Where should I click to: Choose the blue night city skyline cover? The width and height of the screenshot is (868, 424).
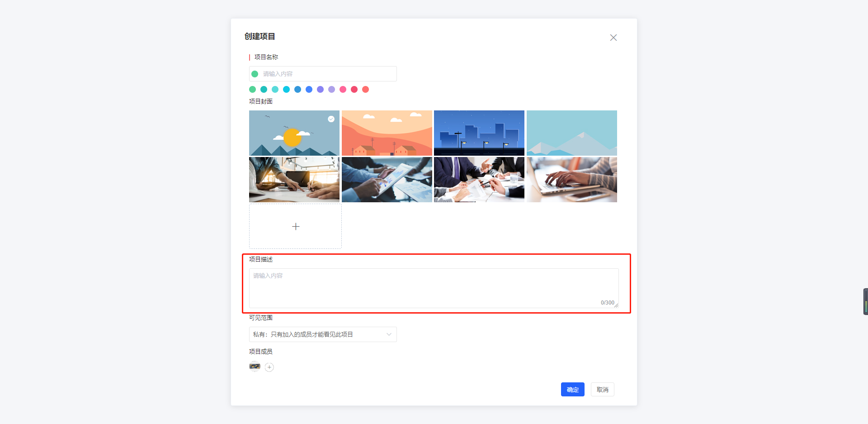tap(479, 133)
